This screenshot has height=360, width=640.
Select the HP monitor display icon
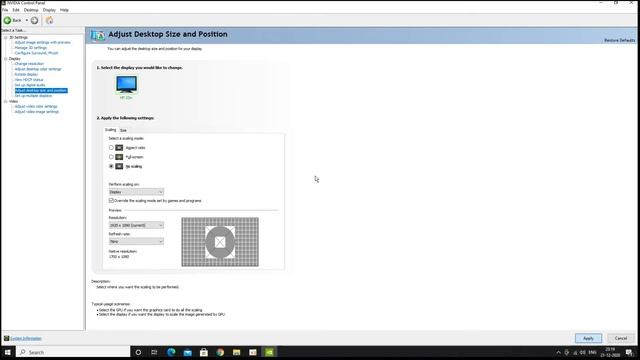pos(126,84)
